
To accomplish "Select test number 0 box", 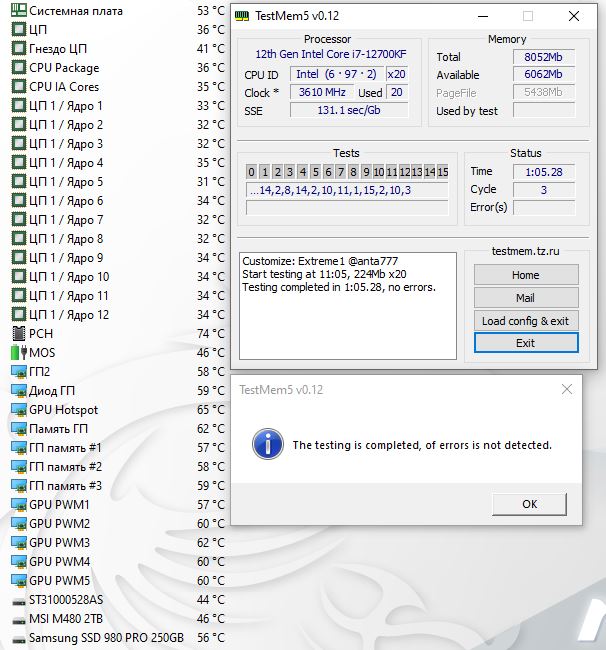I will point(251,172).
